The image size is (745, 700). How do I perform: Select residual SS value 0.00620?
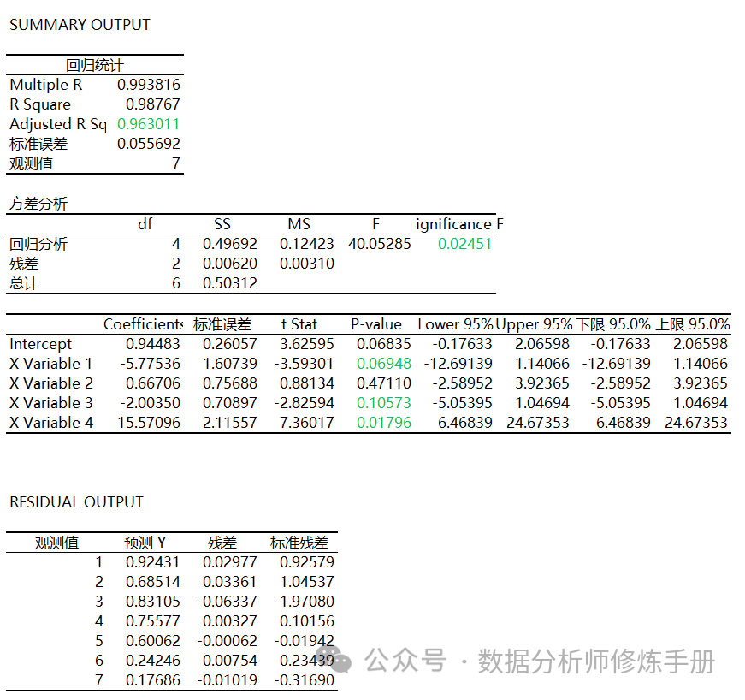(230, 264)
